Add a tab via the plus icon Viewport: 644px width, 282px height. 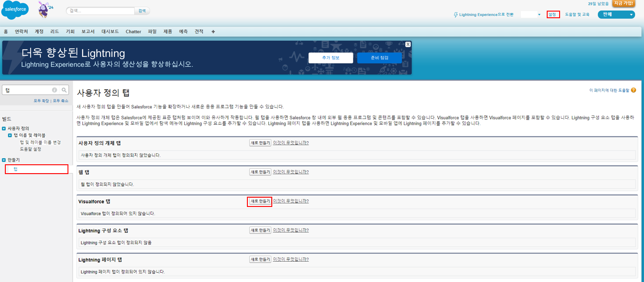[213, 32]
